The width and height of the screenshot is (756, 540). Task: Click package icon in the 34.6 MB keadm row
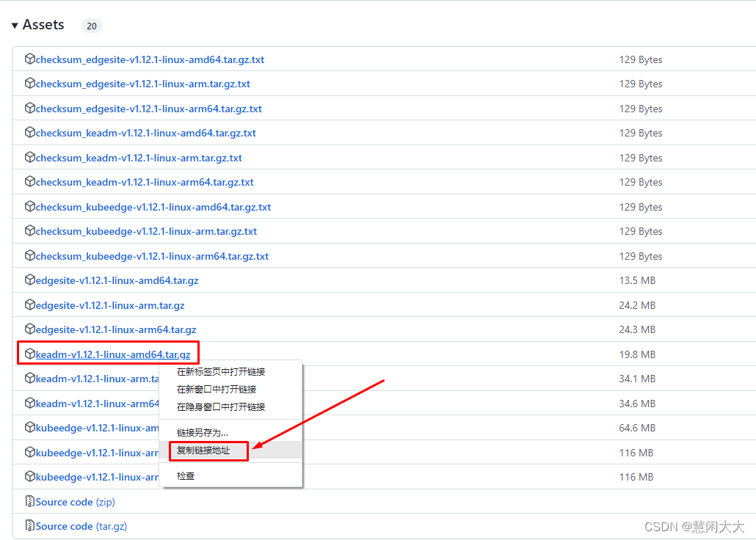30,403
